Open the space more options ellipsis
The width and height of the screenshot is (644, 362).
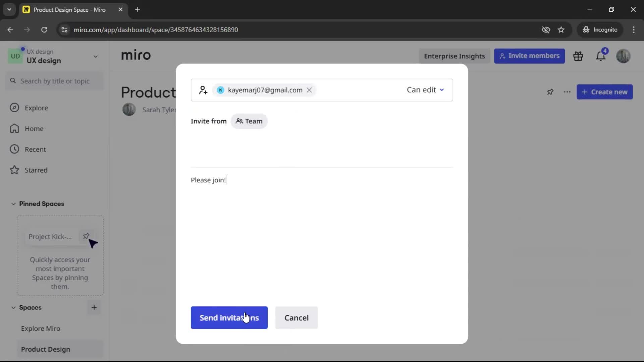point(567,92)
